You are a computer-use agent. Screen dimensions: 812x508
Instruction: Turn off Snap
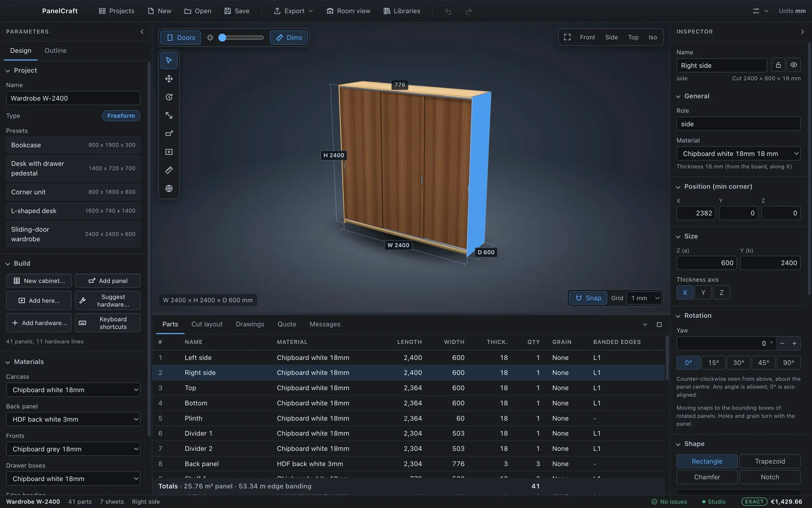(588, 298)
